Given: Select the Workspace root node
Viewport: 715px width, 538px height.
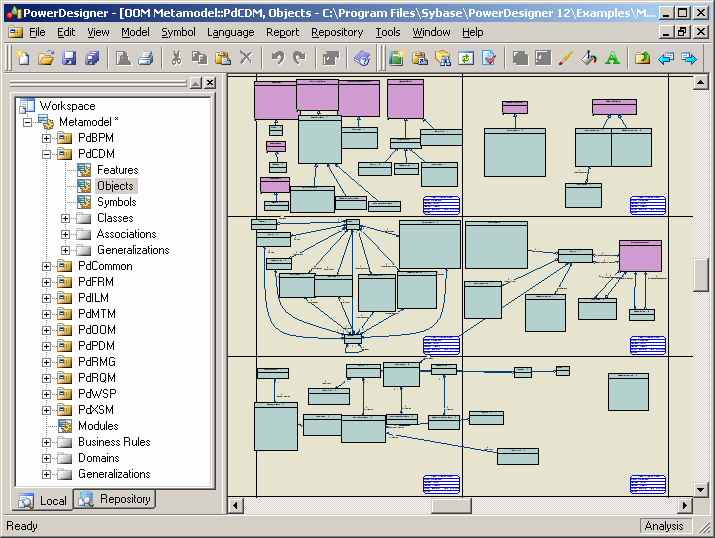Looking at the screenshot, I should (x=67, y=106).
